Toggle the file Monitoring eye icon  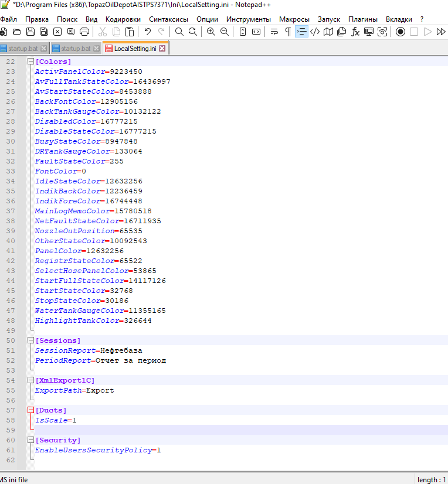382,32
